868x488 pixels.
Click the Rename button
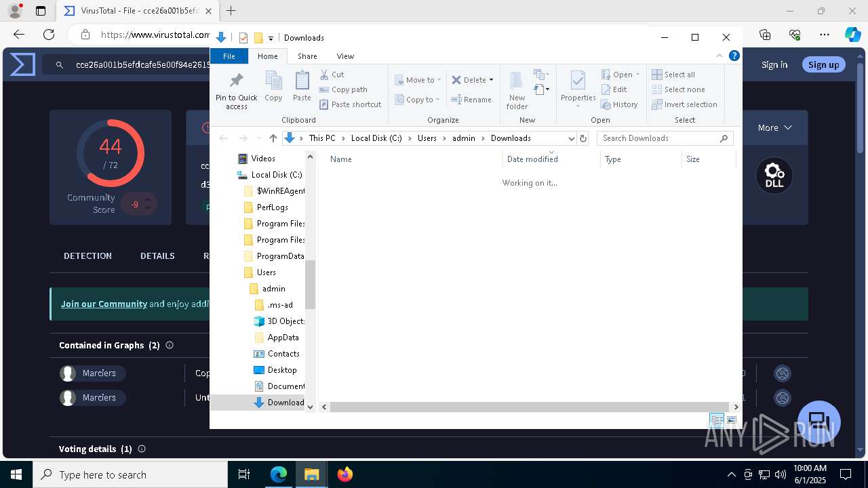point(471,100)
